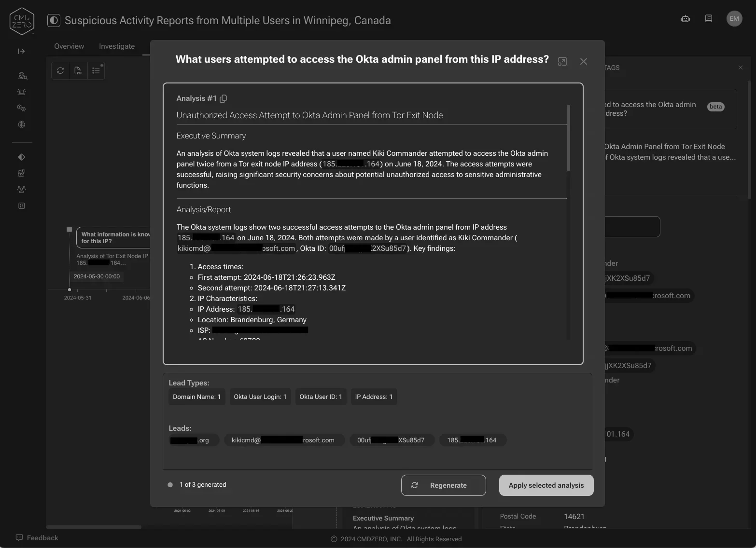Click the analysis panel vertical scrollbar
Viewport: 756px width, 548px height.
[568, 138]
